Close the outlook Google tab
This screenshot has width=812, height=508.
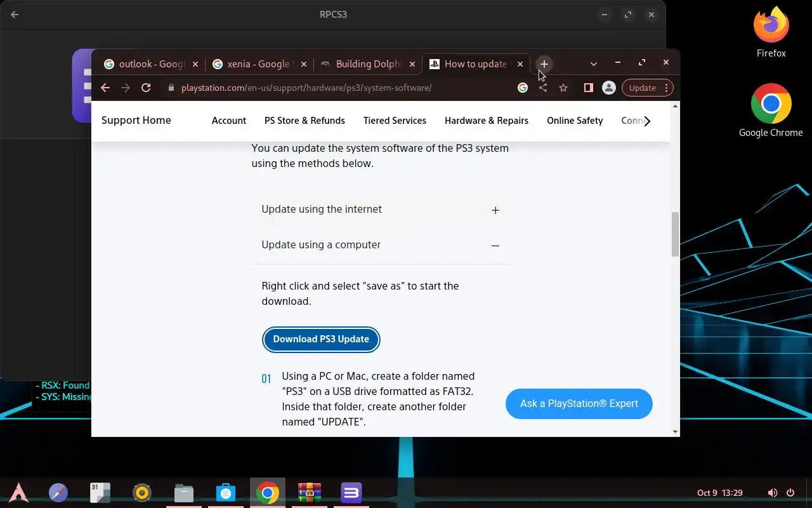click(x=195, y=64)
